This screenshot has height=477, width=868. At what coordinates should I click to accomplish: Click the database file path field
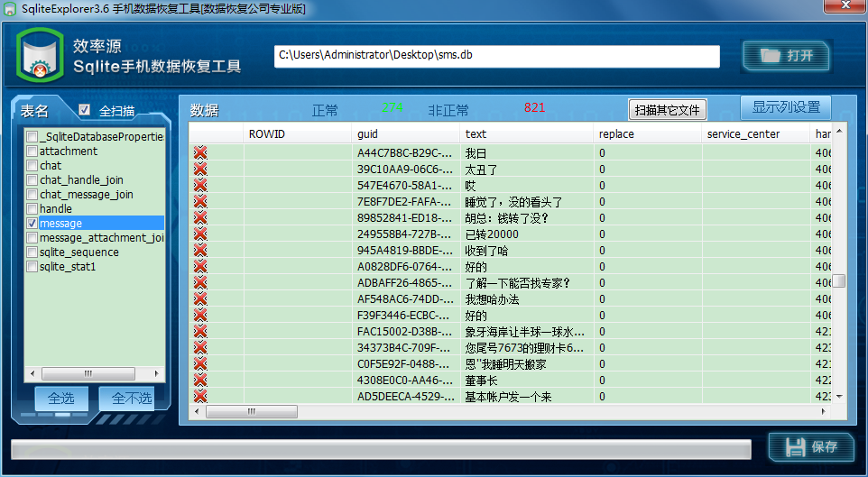tap(496, 56)
